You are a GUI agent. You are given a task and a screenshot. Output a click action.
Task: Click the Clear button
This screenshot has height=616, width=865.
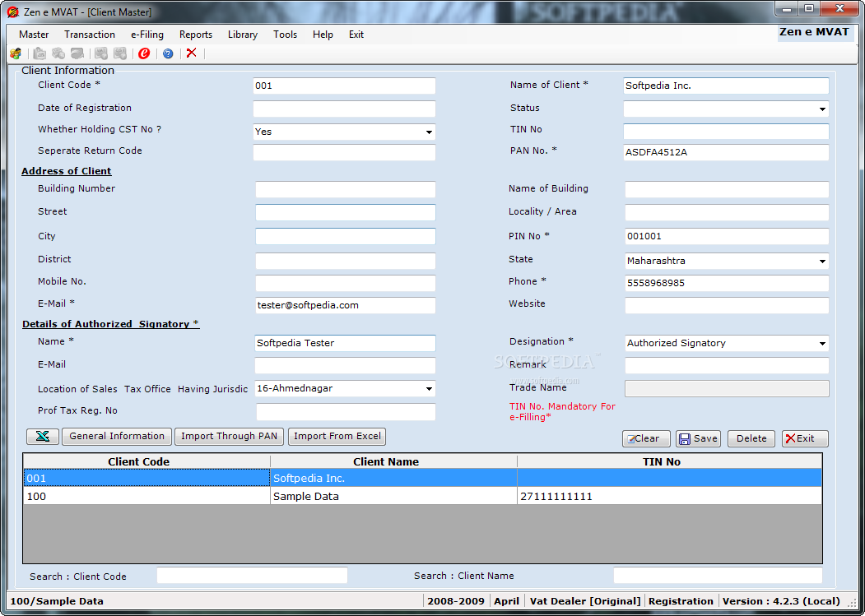pos(647,438)
